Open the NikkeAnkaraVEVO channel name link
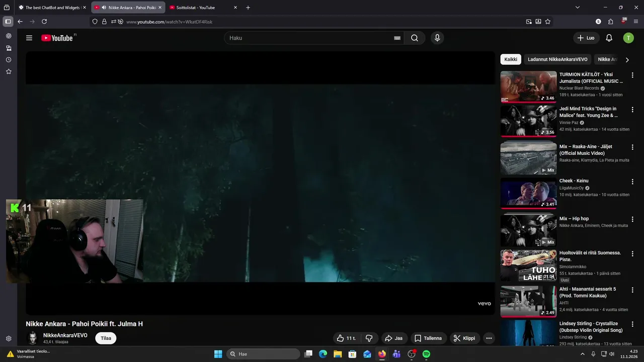 [65, 335]
